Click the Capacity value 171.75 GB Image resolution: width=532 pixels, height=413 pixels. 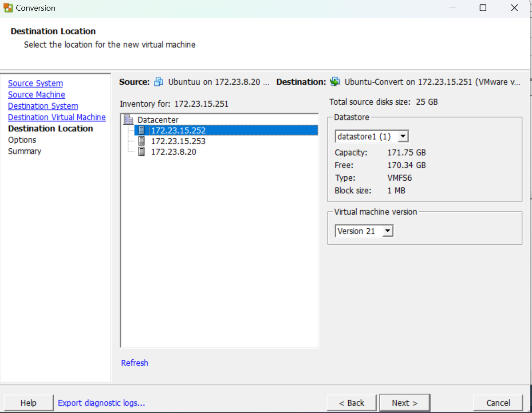pos(406,152)
